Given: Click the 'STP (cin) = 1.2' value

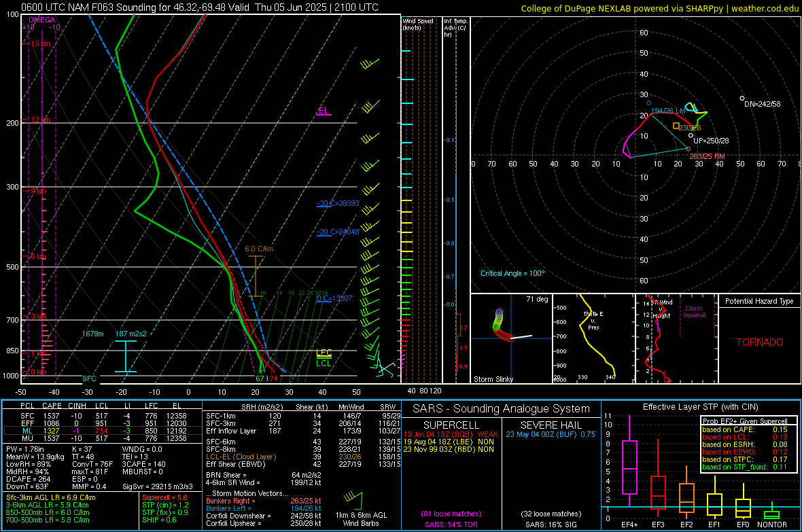Looking at the screenshot, I should pyautogui.click(x=165, y=505).
